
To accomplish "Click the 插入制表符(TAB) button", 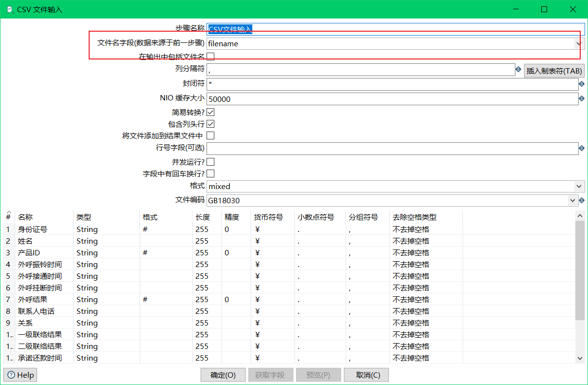I will pos(554,71).
